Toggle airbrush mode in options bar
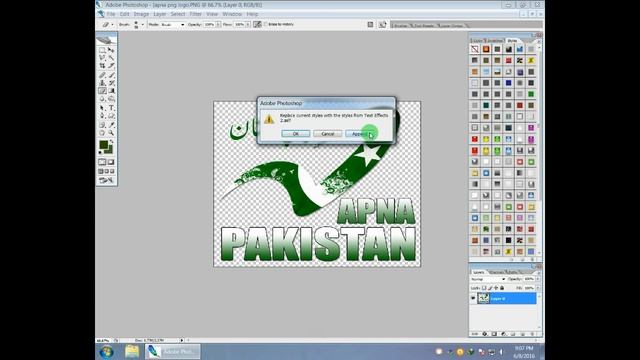The image size is (640, 360). point(257,24)
